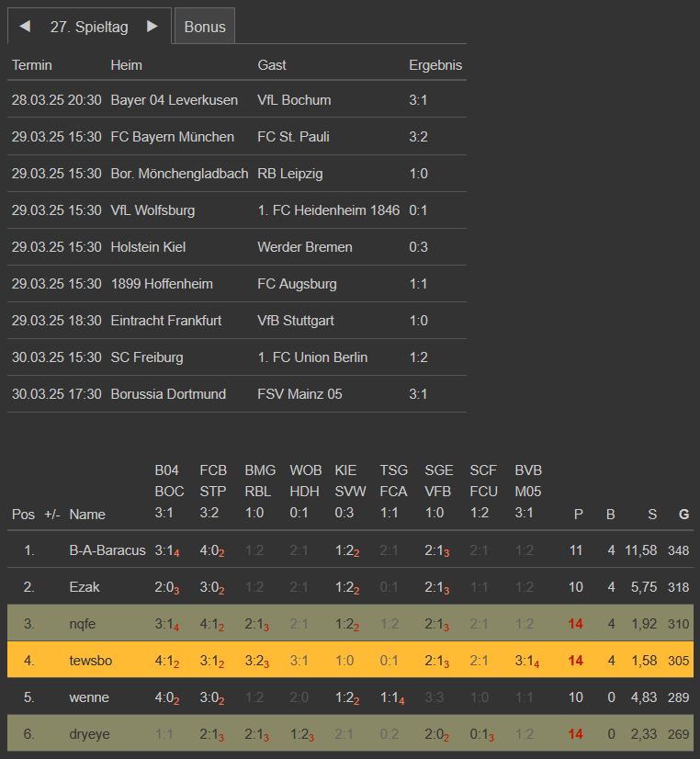Sort standings by the bold G column
Image resolution: width=700 pixels, height=759 pixels.
683,515
